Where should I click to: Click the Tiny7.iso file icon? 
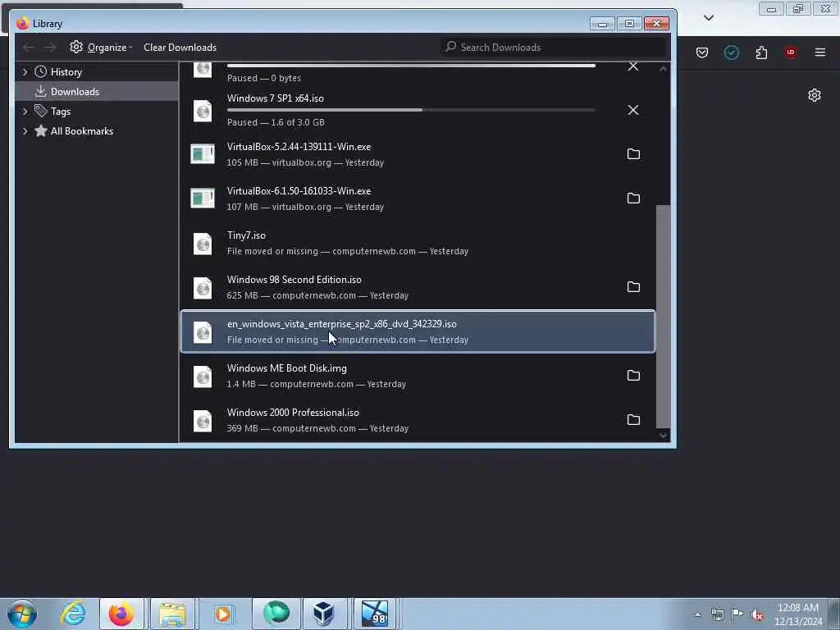pyautogui.click(x=203, y=244)
